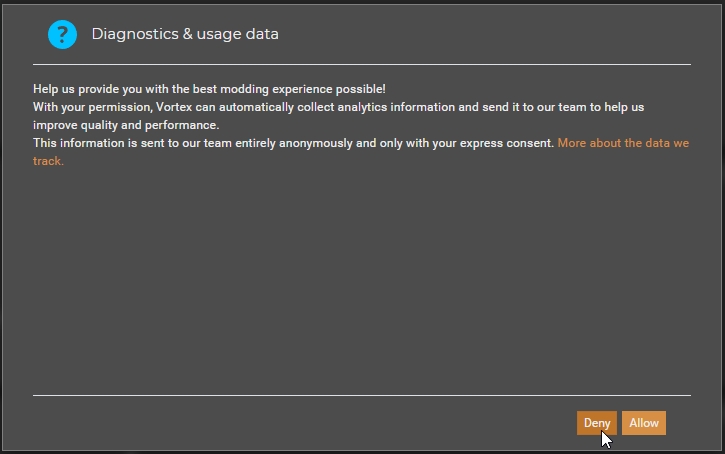The image size is (725, 454).
Task: Click the wrapped "track." link text
Action: coord(48,161)
